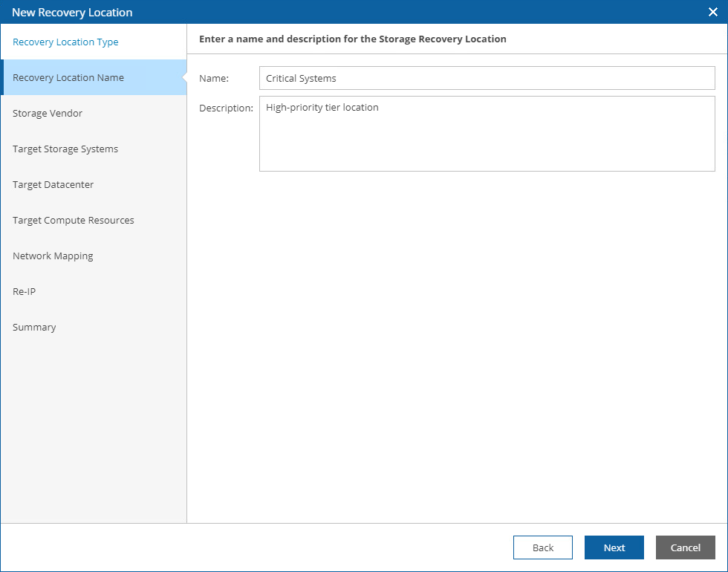Image resolution: width=728 pixels, height=572 pixels.
Task: Open Target Compute Resources step
Action: tap(74, 221)
